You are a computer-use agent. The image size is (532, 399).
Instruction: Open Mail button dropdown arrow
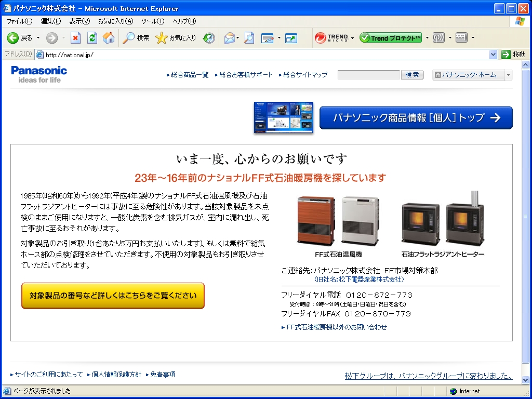(238, 37)
